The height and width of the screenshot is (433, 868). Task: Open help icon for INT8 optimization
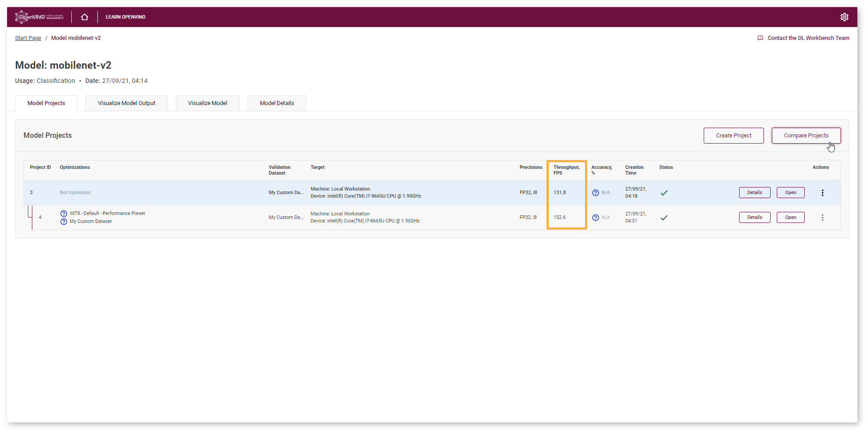point(64,214)
